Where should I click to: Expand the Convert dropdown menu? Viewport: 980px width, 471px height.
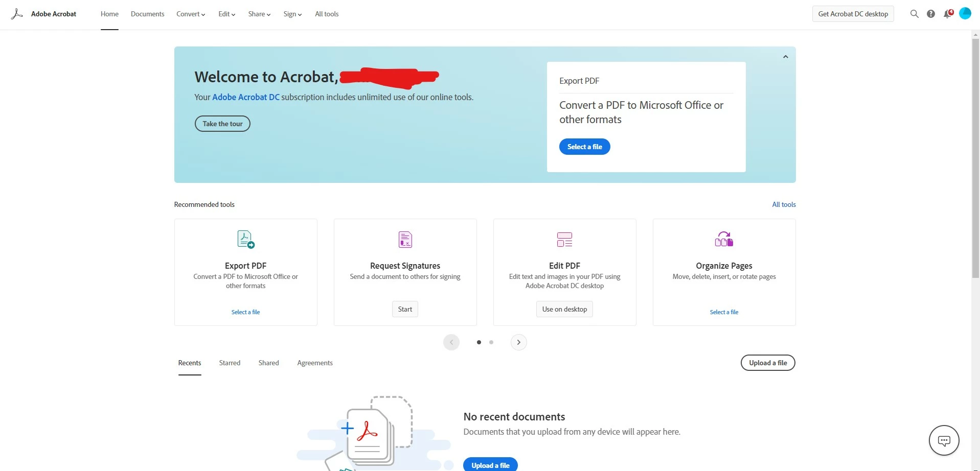191,14
